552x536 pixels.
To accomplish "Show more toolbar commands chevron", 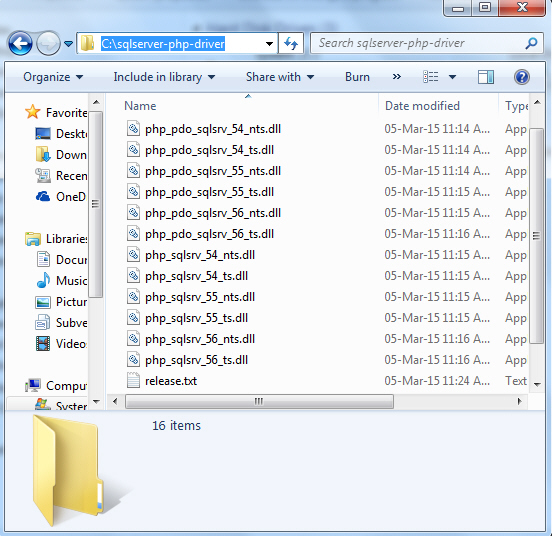I will coord(397,76).
